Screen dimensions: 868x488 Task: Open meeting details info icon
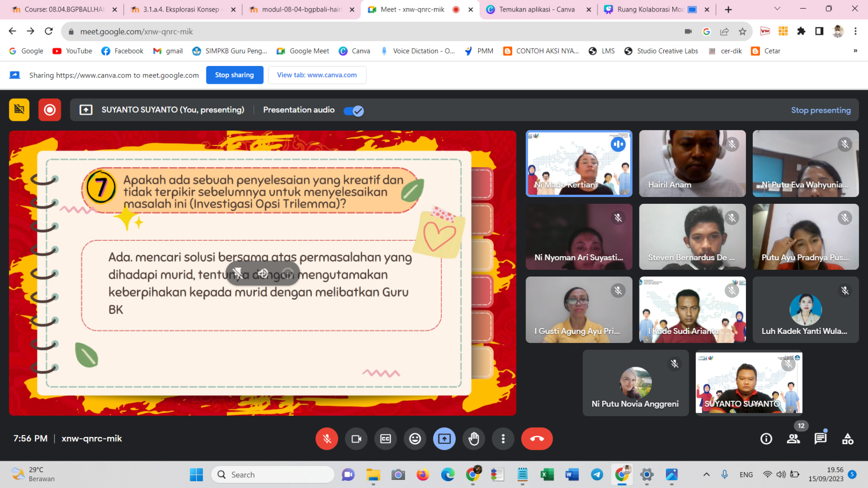[x=766, y=439]
